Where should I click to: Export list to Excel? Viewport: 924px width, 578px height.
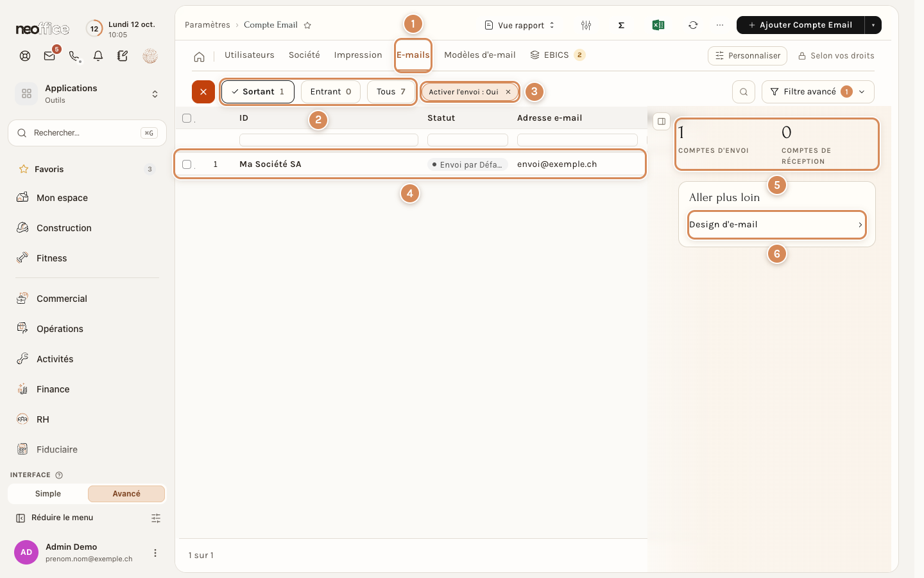(658, 25)
